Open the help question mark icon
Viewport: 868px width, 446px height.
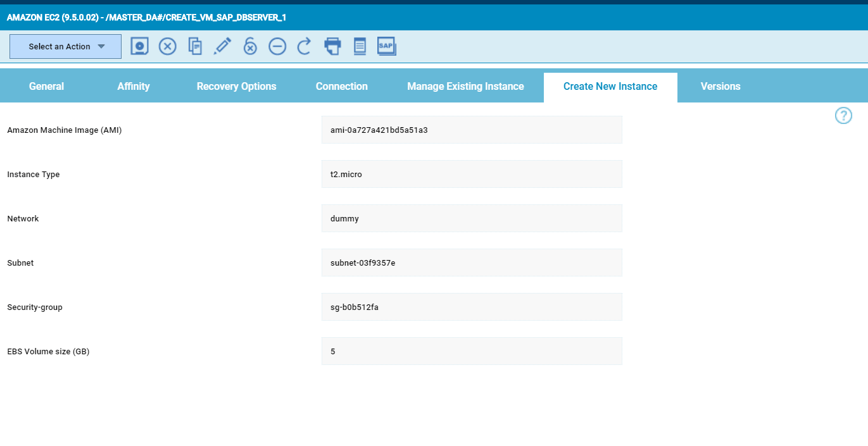click(x=843, y=116)
